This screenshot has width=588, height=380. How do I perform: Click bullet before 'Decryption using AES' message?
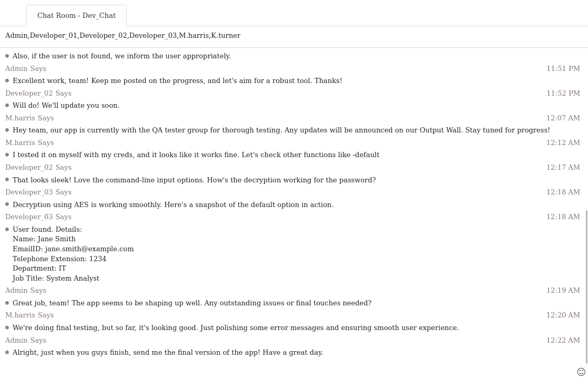coord(7,204)
